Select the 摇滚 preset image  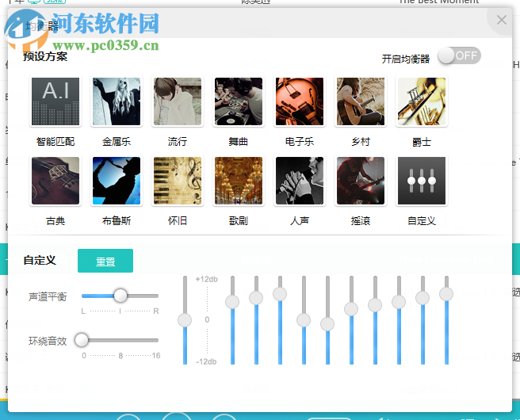(x=361, y=181)
